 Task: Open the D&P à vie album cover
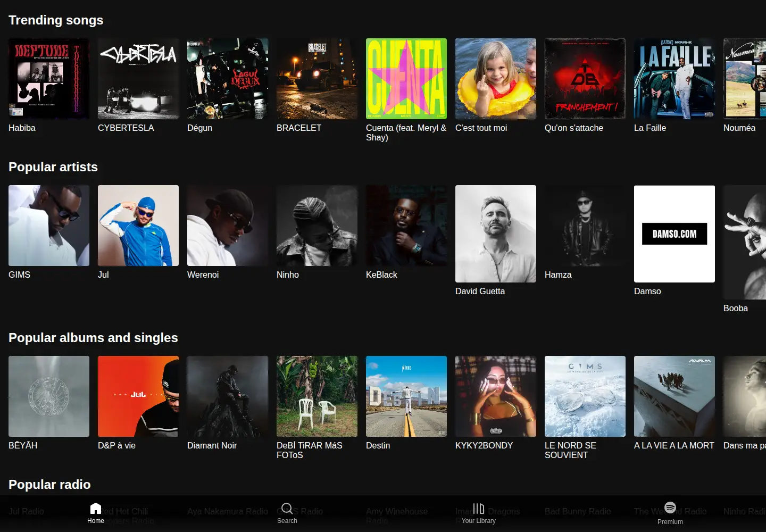click(x=138, y=396)
